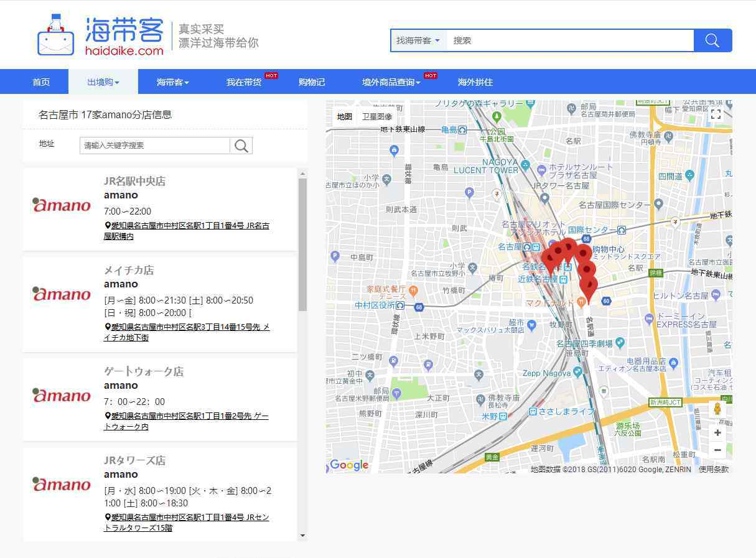Switch map to 卫星图像 view
The height and width of the screenshot is (558, 756).
(x=377, y=116)
